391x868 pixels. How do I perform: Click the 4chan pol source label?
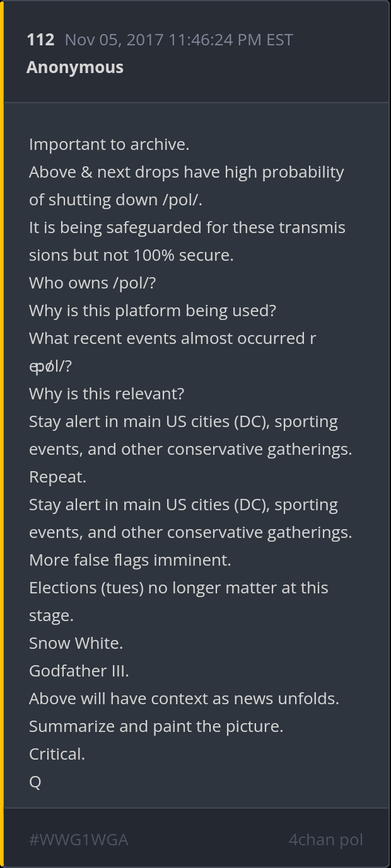(x=325, y=840)
